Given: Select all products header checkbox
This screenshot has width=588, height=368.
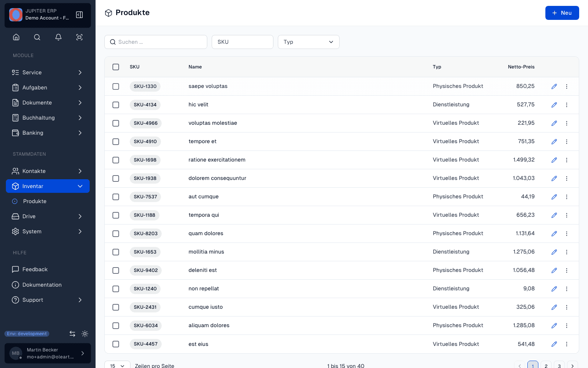Looking at the screenshot, I should pyautogui.click(x=116, y=67).
